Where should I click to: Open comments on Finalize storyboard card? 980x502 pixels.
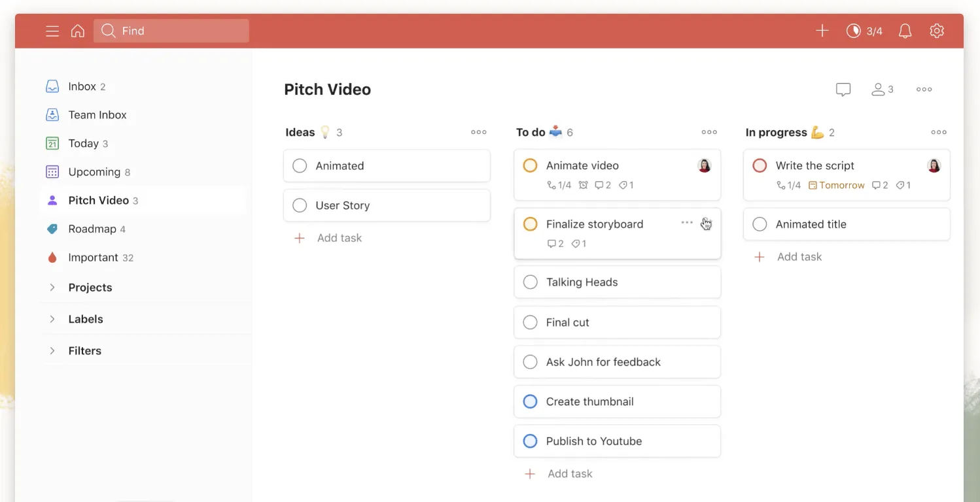[x=555, y=244]
